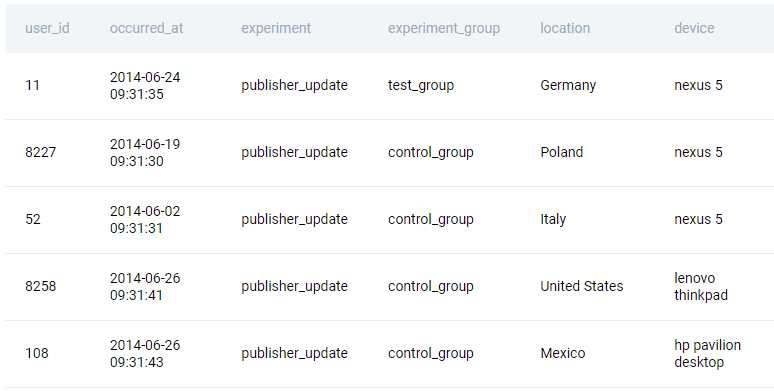The width and height of the screenshot is (774, 391).
Task: Click publisher_update in user 8258 row
Action: pyautogui.click(x=295, y=286)
